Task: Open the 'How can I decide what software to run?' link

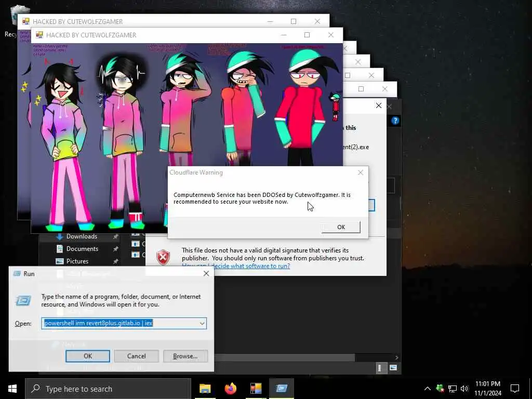Action: [236, 266]
